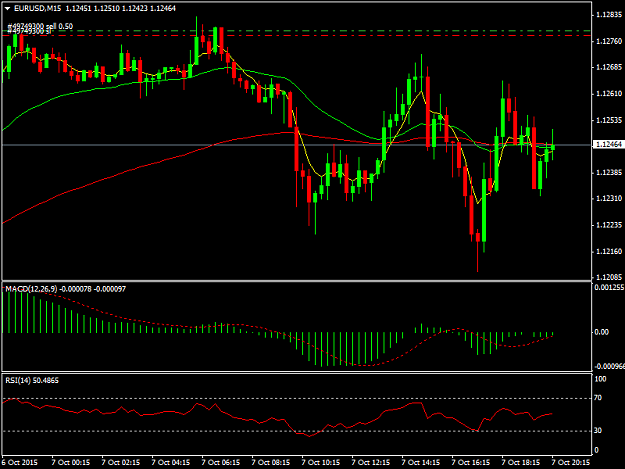Click time axis label 7 Oct 08:15

click(x=271, y=463)
